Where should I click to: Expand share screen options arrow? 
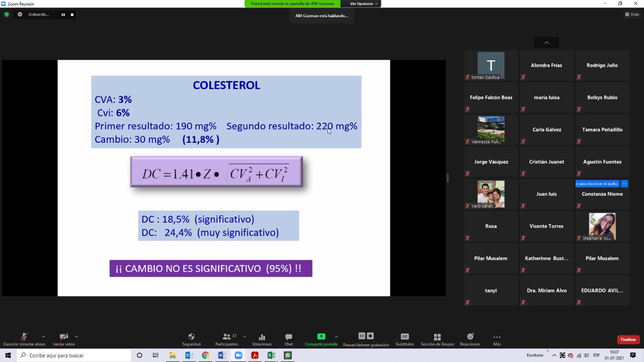tap(336, 336)
